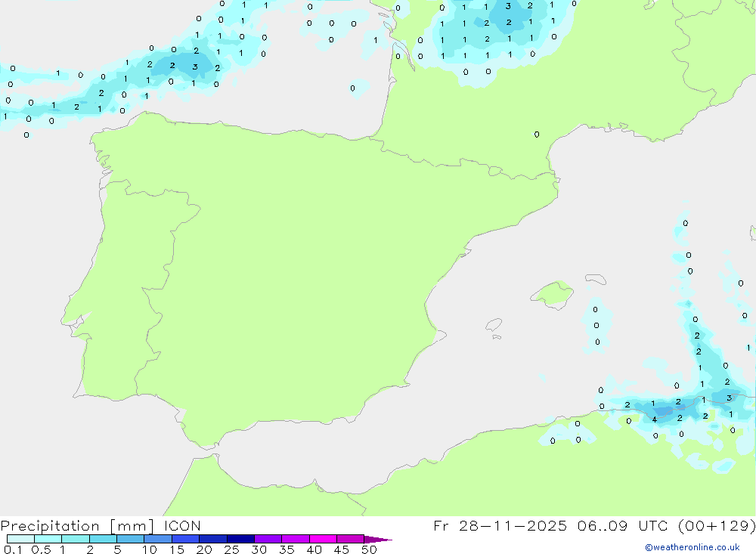756x554 pixels.
Task: Click the lightest cyan 0.1–0.5 mm legend swatch
Action: (x=20, y=539)
